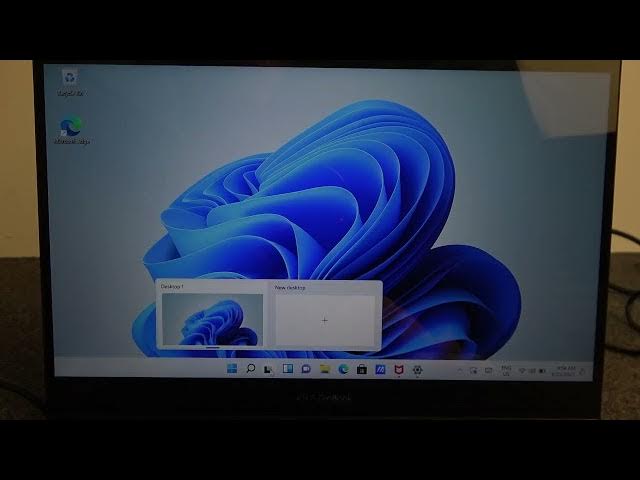This screenshot has height=480, width=640.
Task: Open the MyASUS app in taskbar
Action: pos(380,369)
